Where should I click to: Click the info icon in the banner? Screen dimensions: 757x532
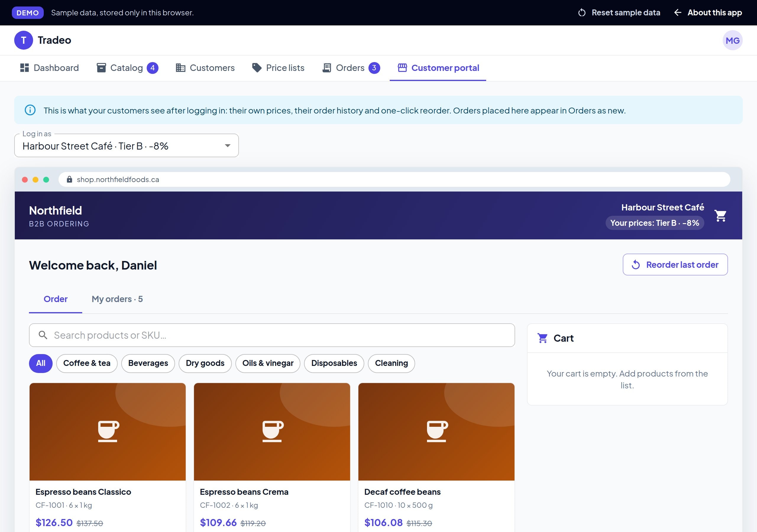point(30,110)
